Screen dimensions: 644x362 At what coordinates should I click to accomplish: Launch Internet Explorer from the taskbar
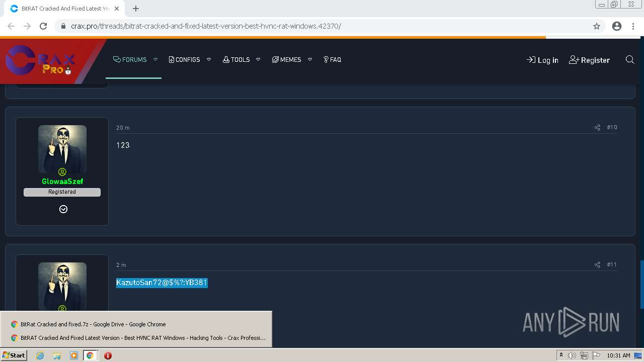tap(40, 355)
